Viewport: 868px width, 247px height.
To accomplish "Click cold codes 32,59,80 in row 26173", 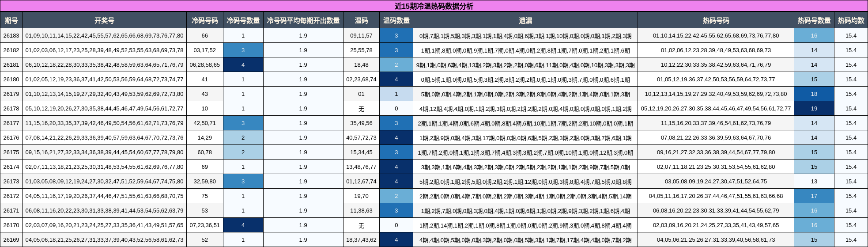I will pyautogui.click(x=204, y=182).
